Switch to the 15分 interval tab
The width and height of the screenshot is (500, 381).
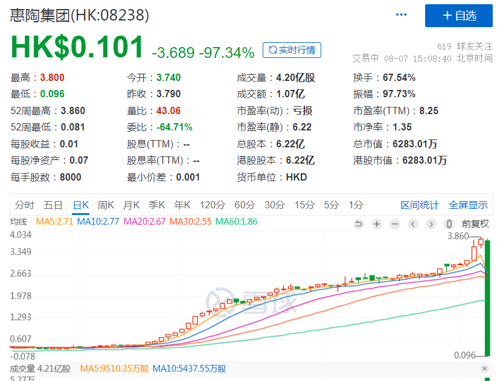(x=304, y=205)
